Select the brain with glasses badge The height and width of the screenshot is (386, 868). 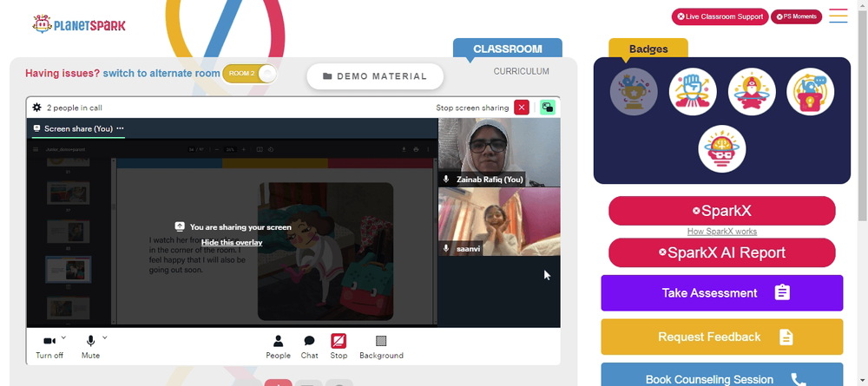[722, 148]
